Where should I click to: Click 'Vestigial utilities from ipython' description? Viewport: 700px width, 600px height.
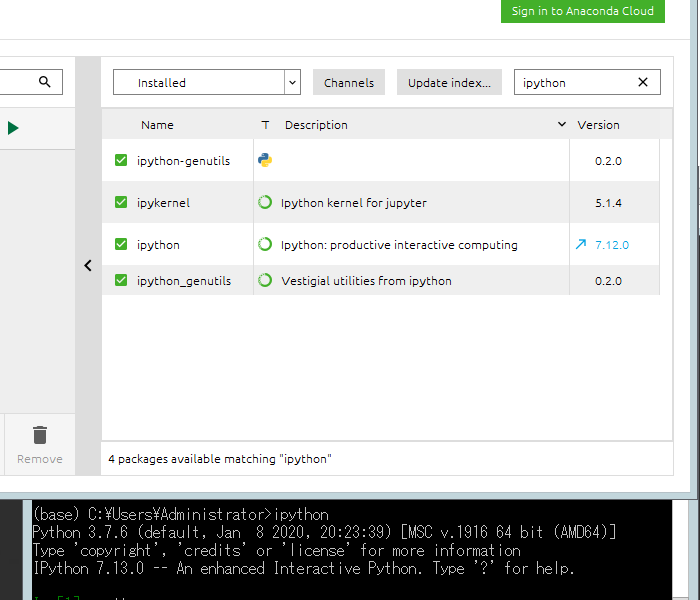[366, 281]
